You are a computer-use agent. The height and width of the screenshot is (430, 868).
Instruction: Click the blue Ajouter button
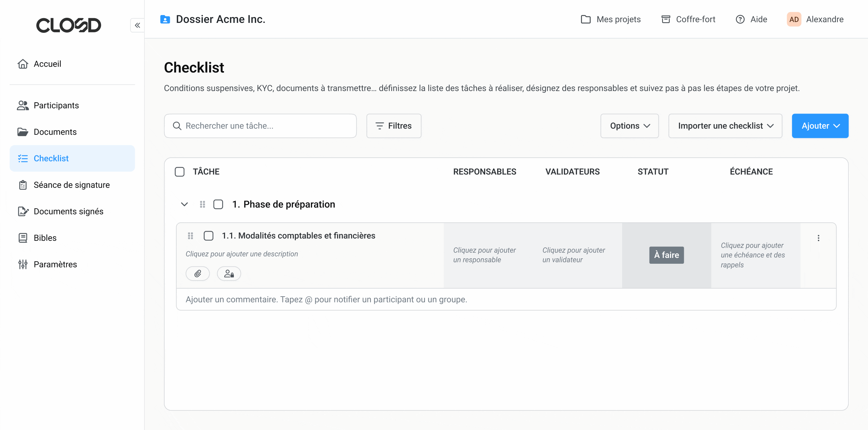[820, 126]
